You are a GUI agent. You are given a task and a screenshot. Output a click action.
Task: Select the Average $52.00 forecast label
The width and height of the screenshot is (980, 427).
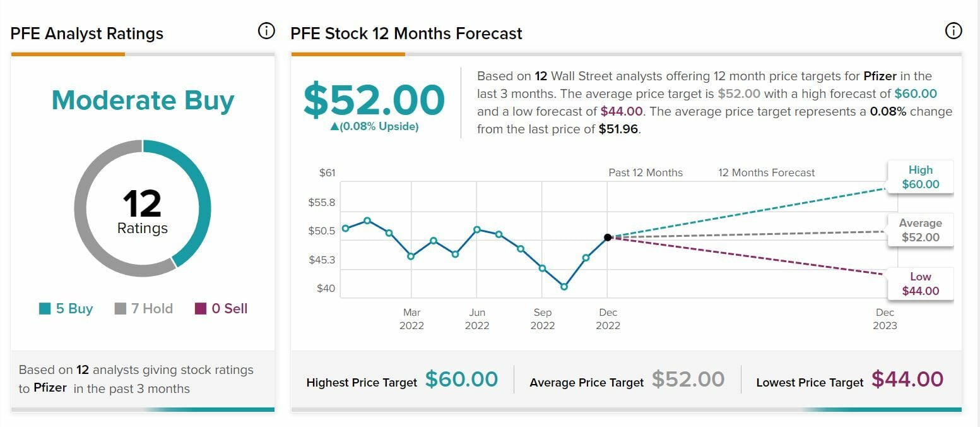coord(920,231)
